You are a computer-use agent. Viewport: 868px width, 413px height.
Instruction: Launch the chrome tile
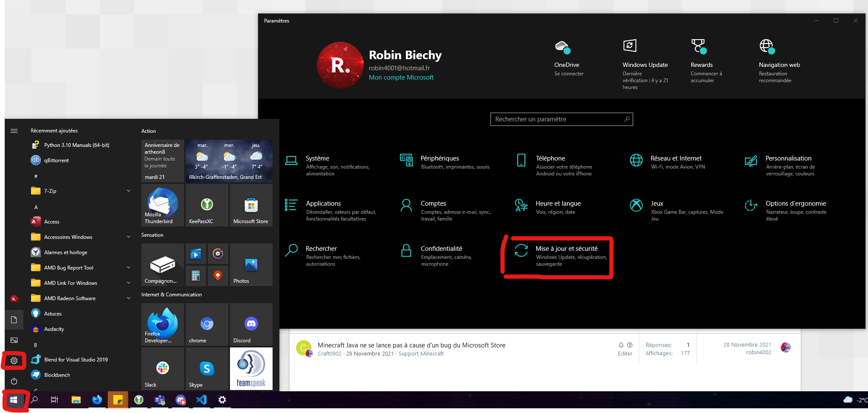(207, 324)
